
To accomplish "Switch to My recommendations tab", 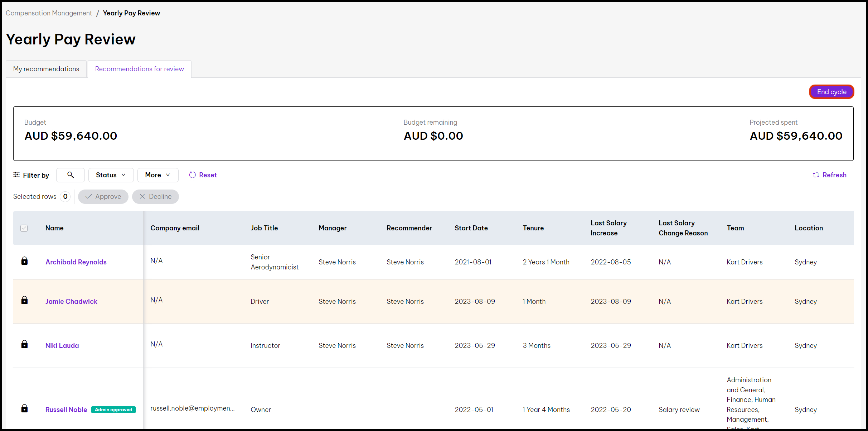I will point(46,69).
